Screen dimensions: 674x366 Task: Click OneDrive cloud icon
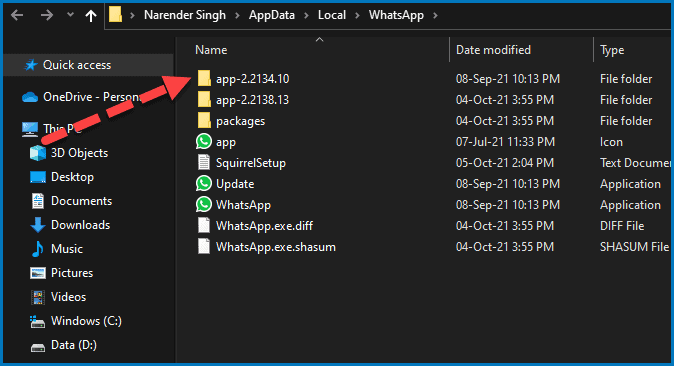pos(30,97)
